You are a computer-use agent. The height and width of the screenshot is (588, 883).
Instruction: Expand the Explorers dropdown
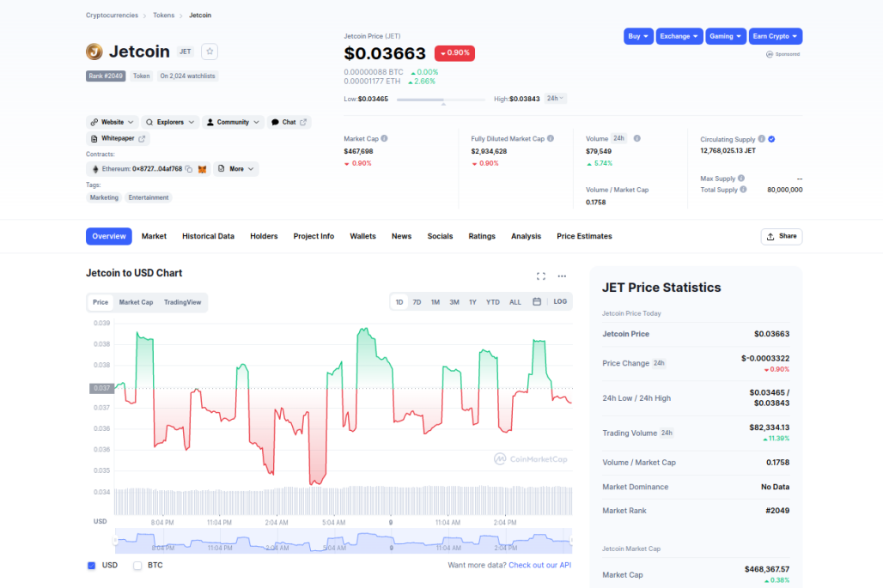(170, 121)
